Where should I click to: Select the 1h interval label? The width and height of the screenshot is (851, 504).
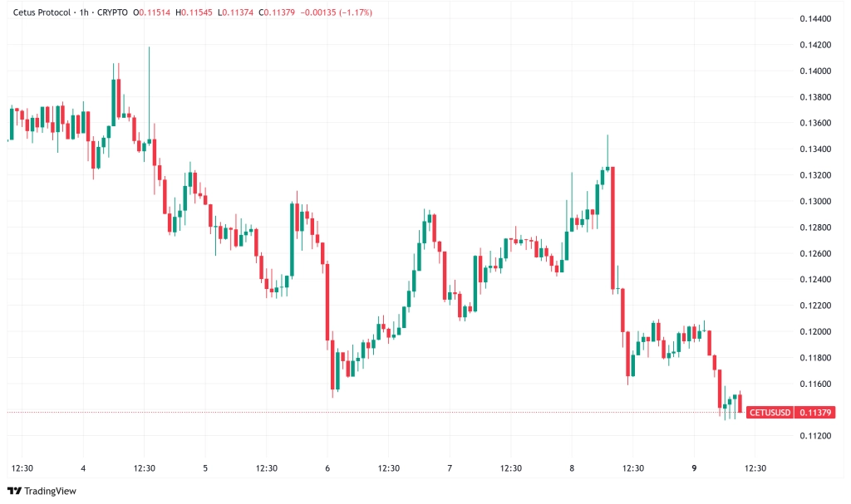84,12
